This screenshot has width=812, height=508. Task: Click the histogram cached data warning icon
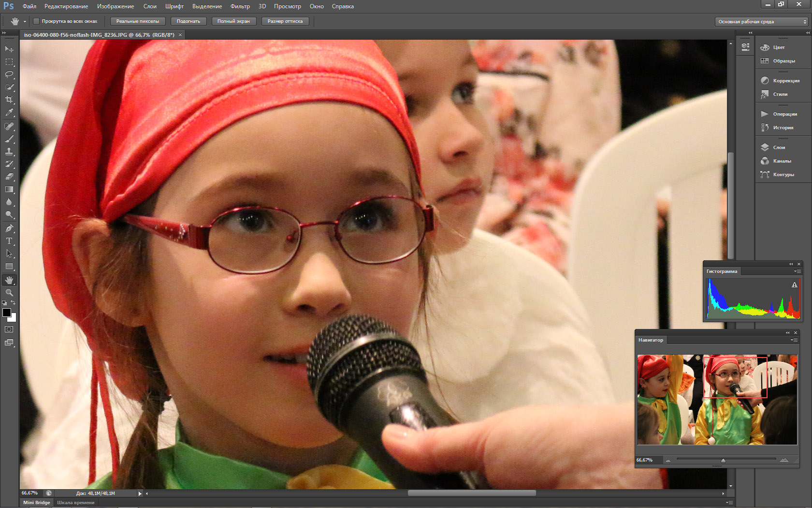coord(794,285)
